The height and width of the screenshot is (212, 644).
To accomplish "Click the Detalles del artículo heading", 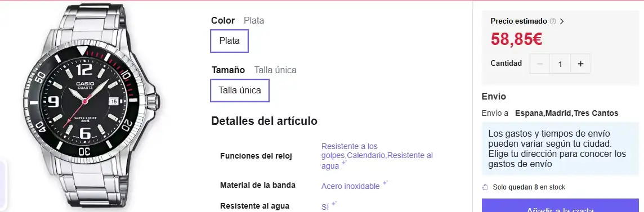I will click(x=264, y=121).
